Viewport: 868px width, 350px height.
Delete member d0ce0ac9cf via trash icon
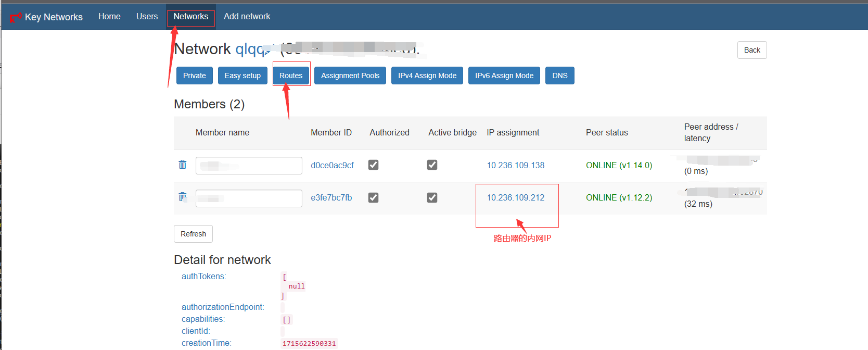(x=183, y=165)
